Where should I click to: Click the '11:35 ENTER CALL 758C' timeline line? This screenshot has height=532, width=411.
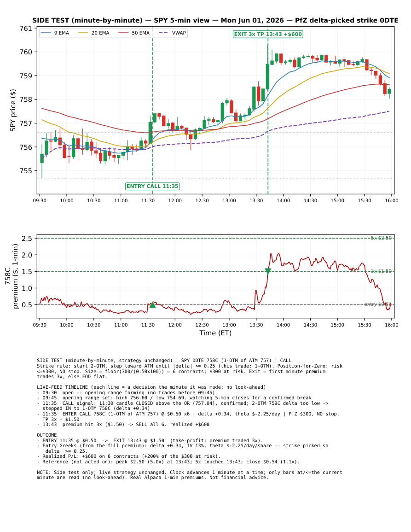pos(188,417)
